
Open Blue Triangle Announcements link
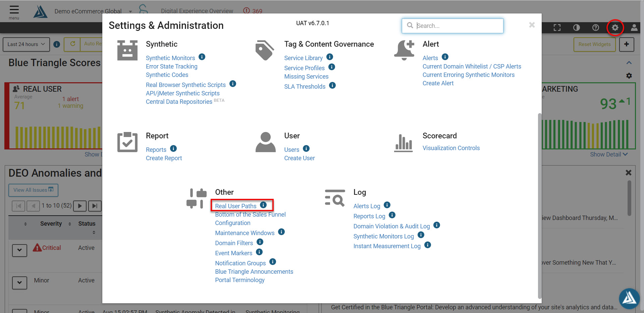254,272
